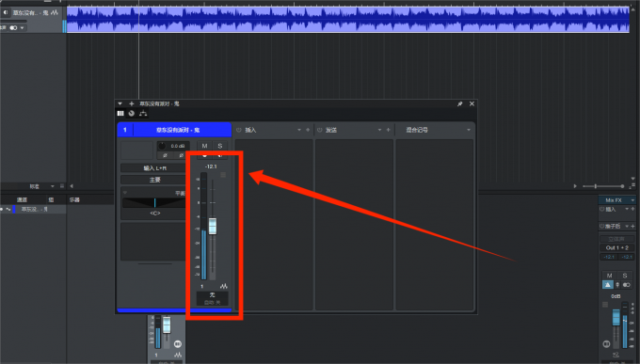640x364 pixels.
Task: Expand the channel editor title dropdown arrow
Action: (x=120, y=104)
